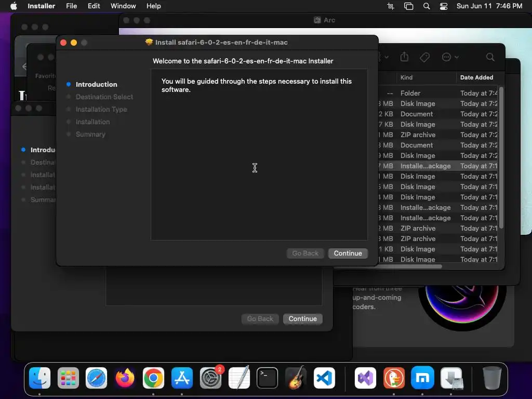
Task: Open Spotlight search in menu bar
Action: (427, 6)
